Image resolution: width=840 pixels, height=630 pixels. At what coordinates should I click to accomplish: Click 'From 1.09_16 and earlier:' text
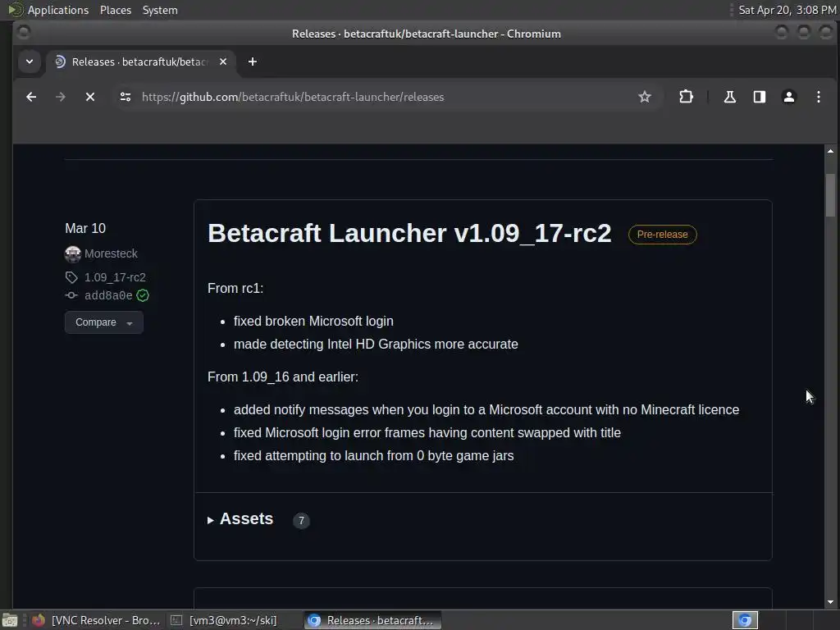coord(283,377)
